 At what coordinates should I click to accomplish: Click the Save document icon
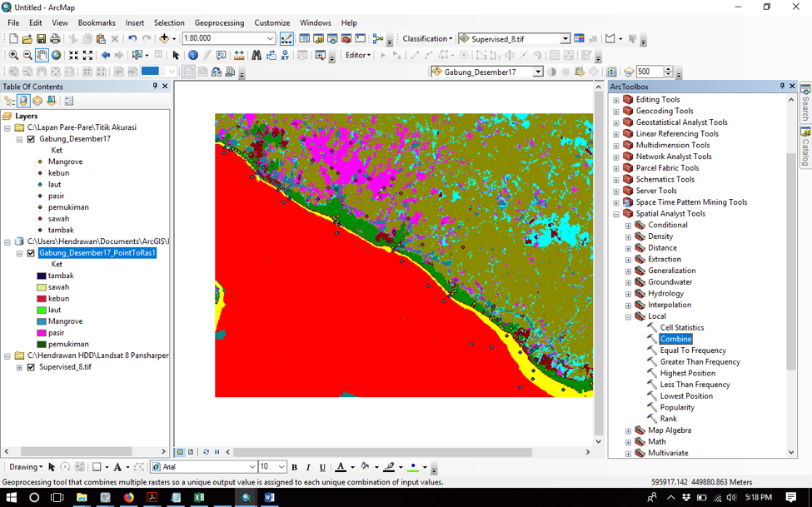[x=41, y=38]
